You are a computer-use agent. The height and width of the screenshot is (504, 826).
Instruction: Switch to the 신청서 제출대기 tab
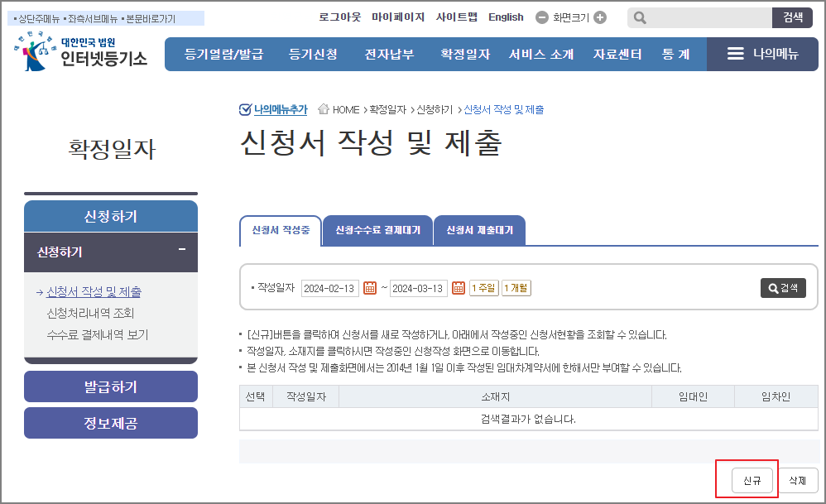tap(480, 231)
